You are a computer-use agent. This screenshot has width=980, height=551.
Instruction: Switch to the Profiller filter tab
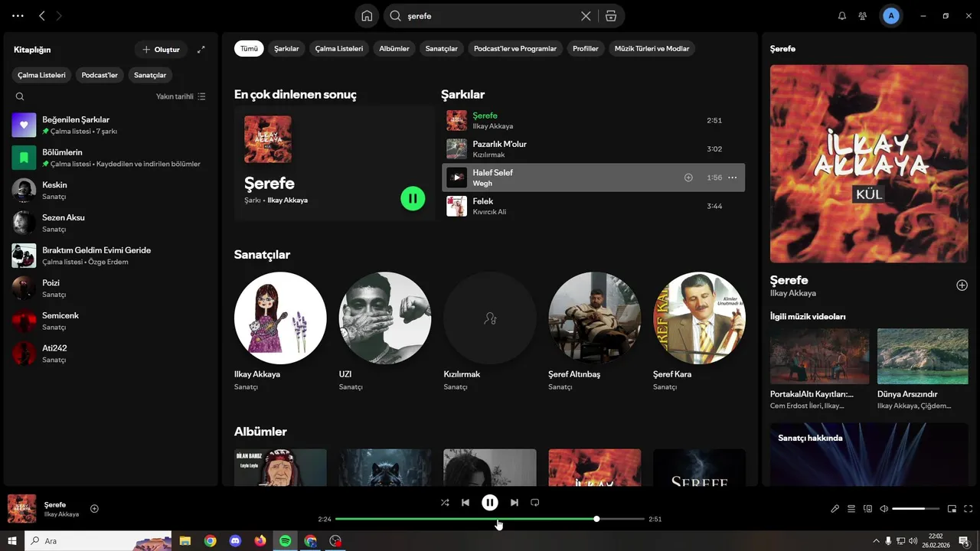tap(586, 48)
